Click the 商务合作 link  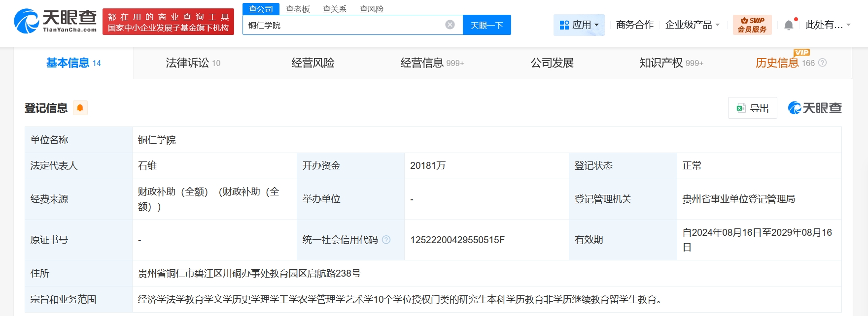pos(634,25)
